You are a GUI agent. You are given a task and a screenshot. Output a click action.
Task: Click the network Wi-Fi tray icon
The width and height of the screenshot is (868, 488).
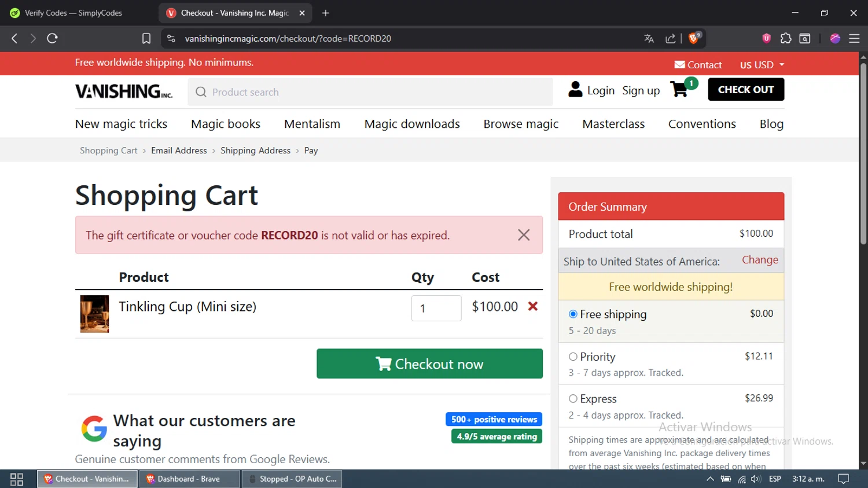[741, 479]
